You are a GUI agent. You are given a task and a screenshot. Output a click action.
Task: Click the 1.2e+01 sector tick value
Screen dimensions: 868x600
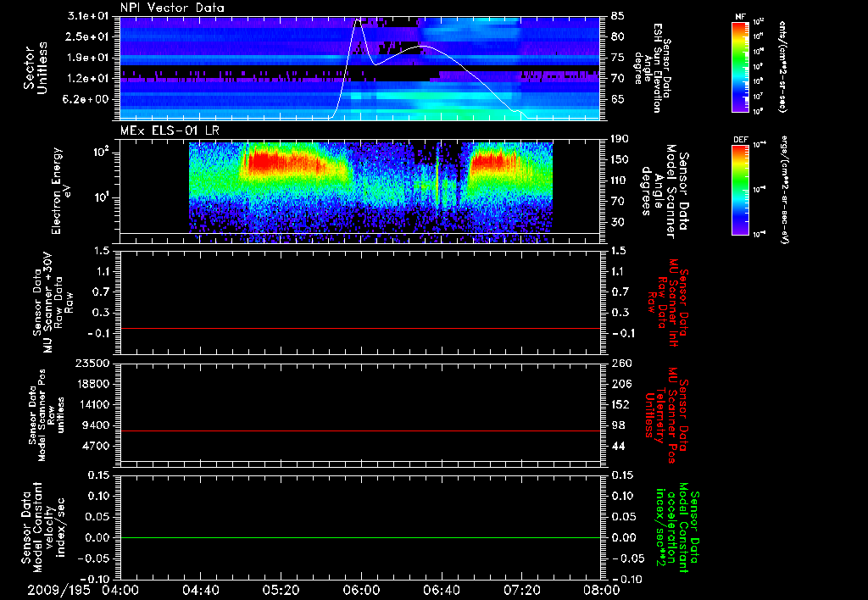click(88, 79)
